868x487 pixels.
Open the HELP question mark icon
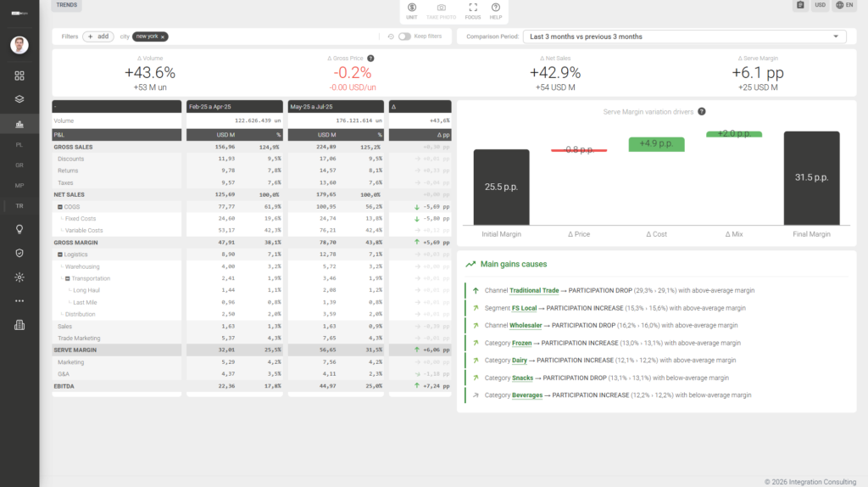(495, 10)
